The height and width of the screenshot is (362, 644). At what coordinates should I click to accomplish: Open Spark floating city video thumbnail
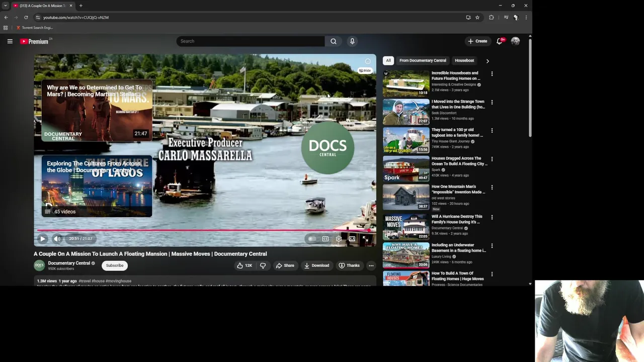(x=406, y=168)
